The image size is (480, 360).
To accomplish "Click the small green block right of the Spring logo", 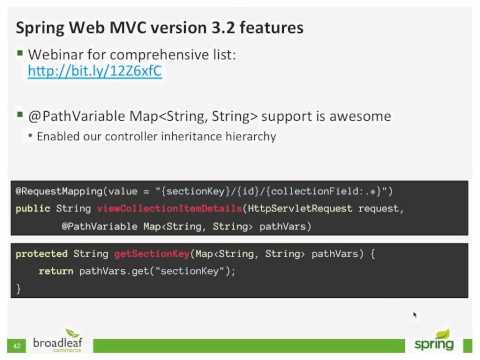I will 468,346.
